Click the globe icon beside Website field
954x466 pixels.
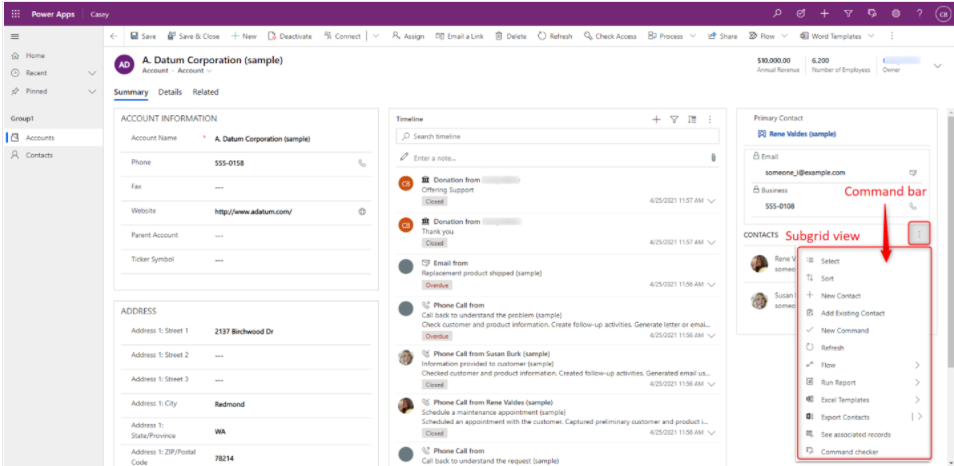pyautogui.click(x=362, y=212)
